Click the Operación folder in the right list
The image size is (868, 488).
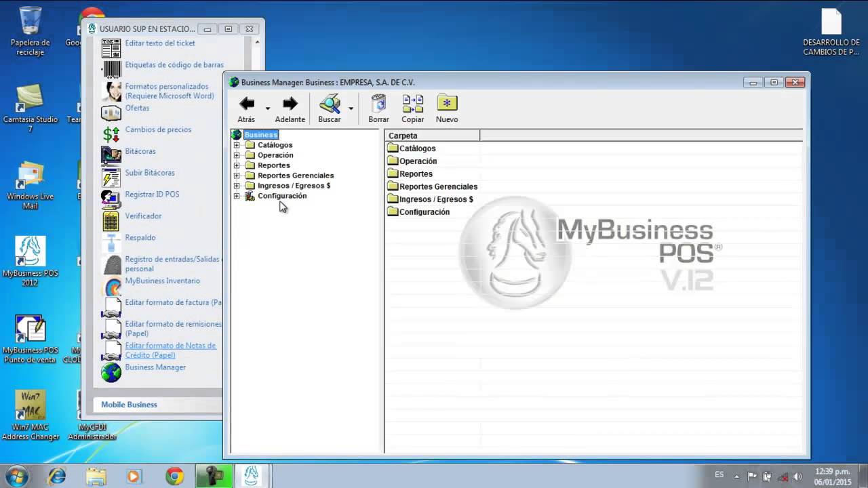pos(412,161)
